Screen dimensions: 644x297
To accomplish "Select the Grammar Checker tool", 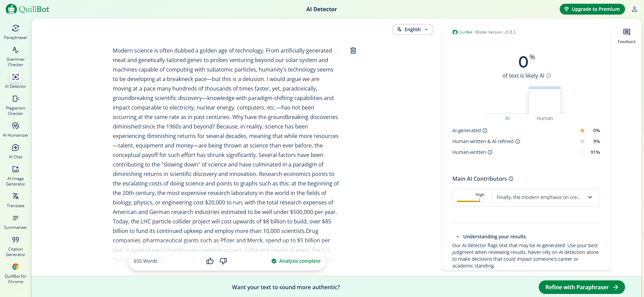I will pos(15,56).
